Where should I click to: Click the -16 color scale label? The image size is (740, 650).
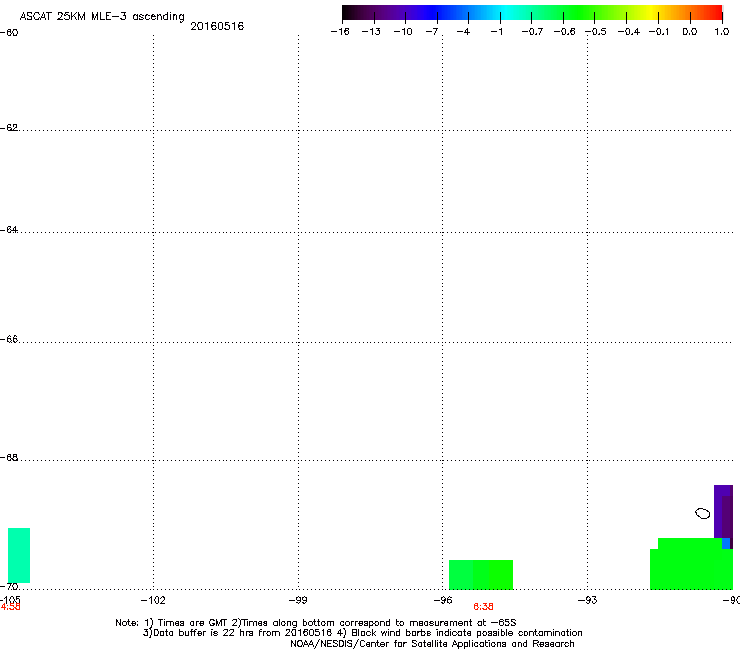340,32
